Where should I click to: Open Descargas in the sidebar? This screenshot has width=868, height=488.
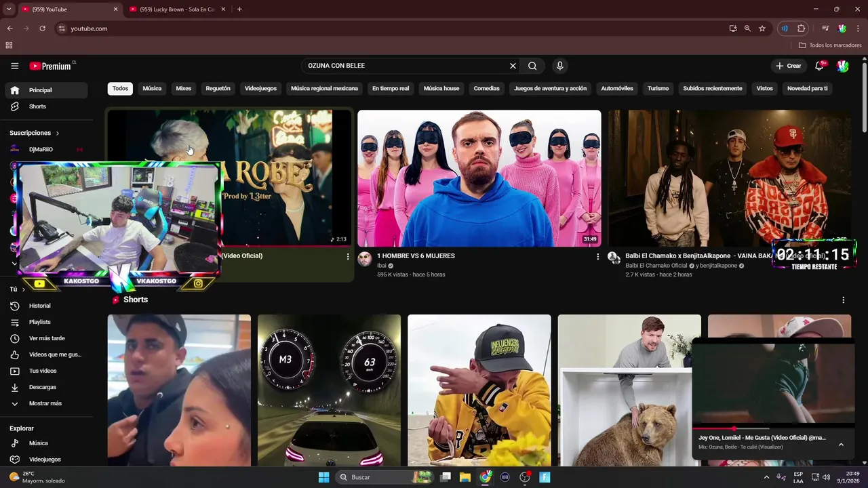click(47, 387)
